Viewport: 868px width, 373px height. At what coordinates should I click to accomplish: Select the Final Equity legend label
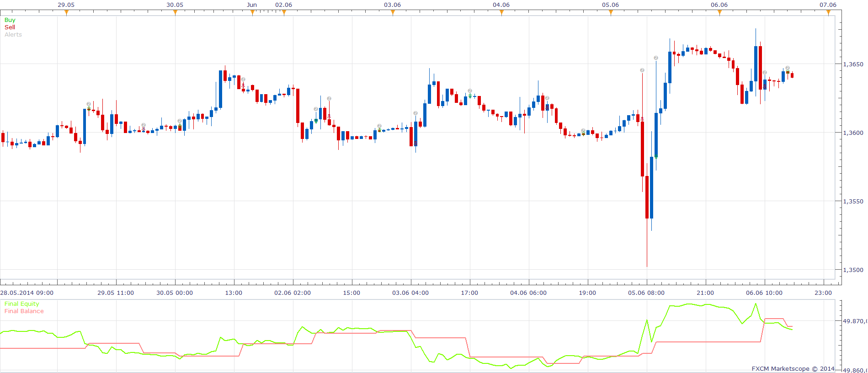point(22,304)
